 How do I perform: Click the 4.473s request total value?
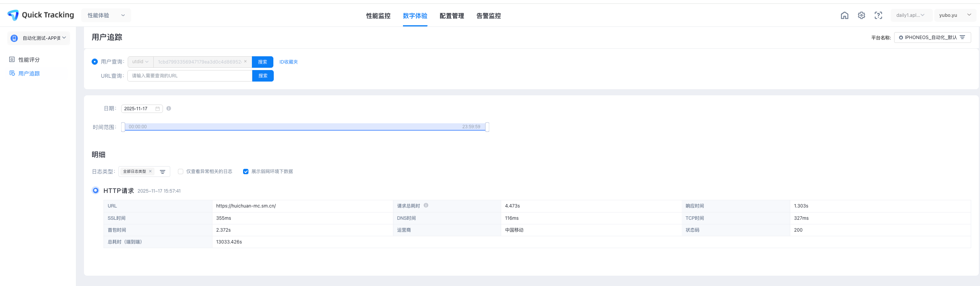[x=512, y=206]
